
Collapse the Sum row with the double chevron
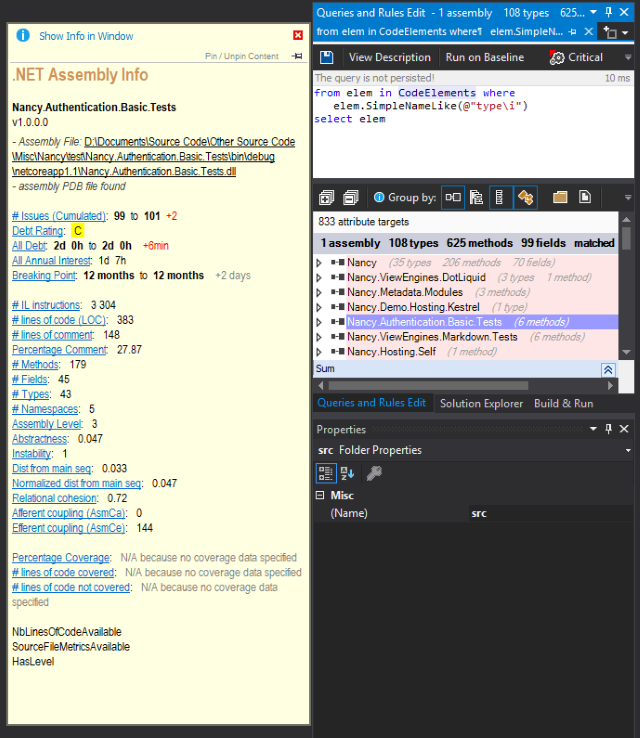608,369
